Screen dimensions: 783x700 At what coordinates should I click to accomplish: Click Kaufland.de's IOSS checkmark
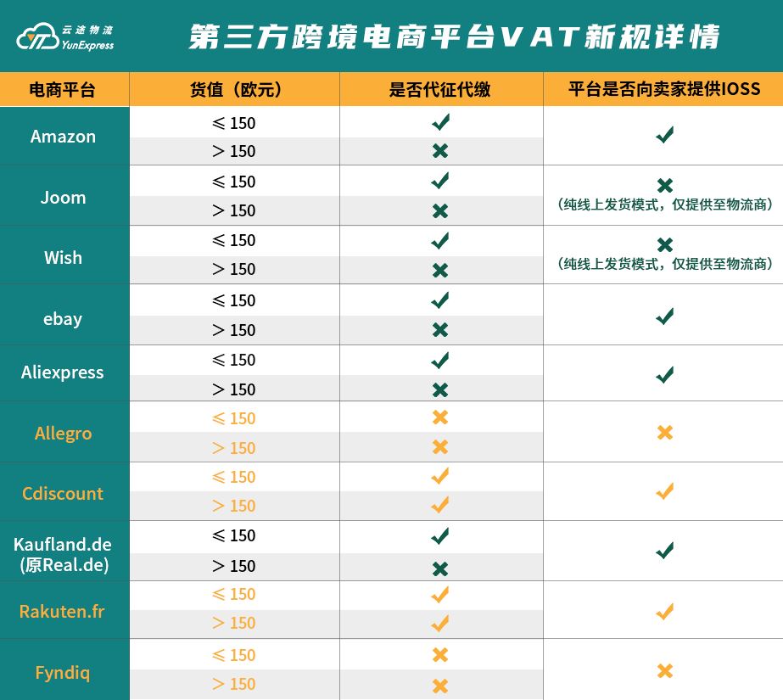tap(664, 550)
